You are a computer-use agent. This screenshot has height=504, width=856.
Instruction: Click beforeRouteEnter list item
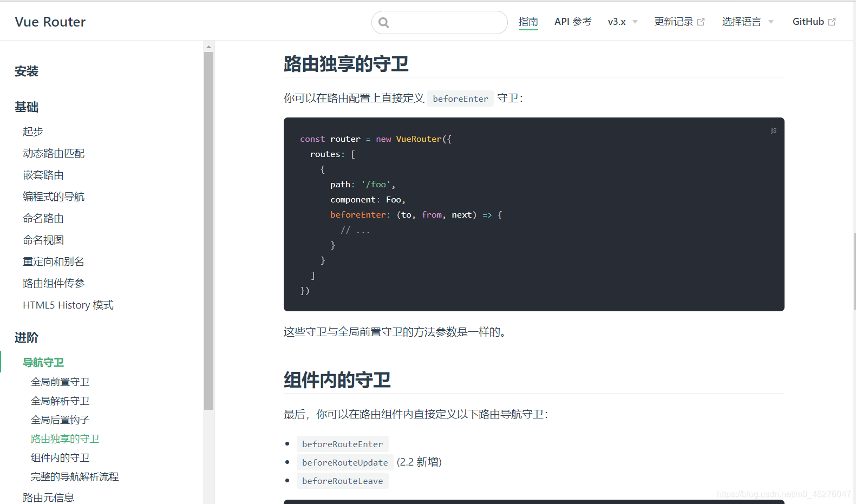pos(342,444)
